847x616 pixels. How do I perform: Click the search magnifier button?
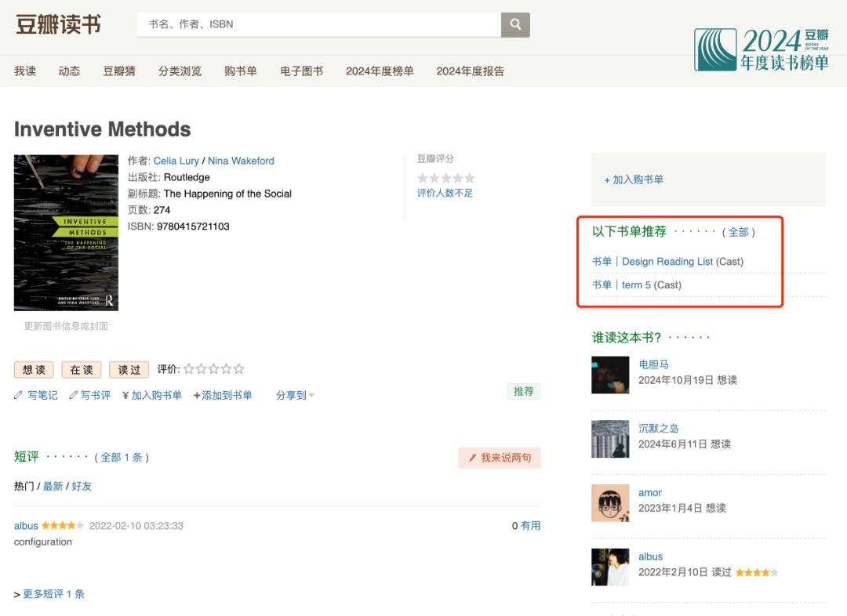tap(515, 24)
